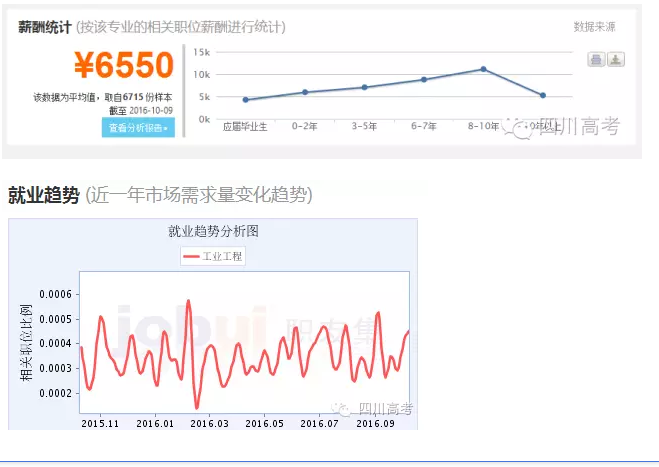The height and width of the screenshot is (467, 659).
Task: Click the 2015.11 label on x-axis
Action: tap(100, 423)
